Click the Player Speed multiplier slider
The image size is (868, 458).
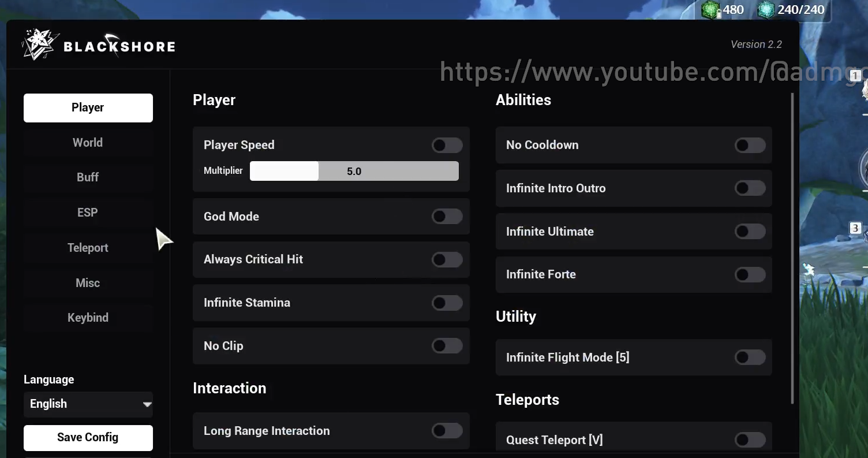pyautogui.click(x=354, y=172)
